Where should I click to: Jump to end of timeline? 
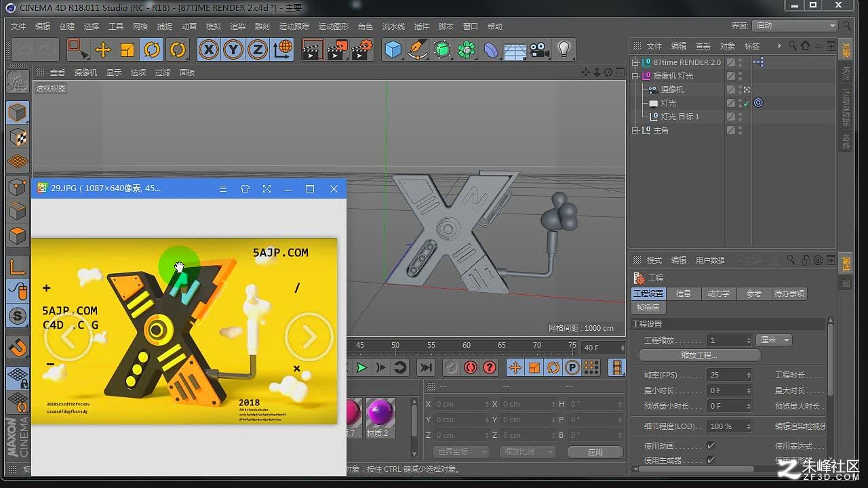coord(425,367)
